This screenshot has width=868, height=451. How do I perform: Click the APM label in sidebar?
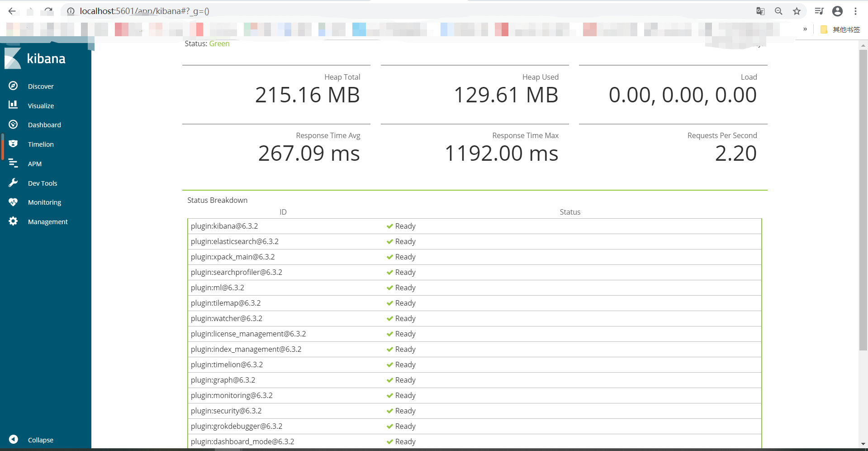(35, 163)
